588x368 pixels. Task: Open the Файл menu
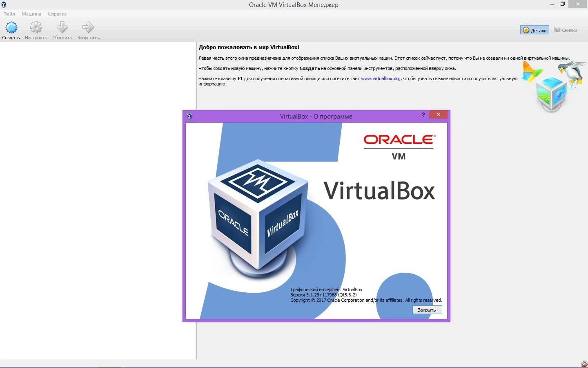coord(9,13)
